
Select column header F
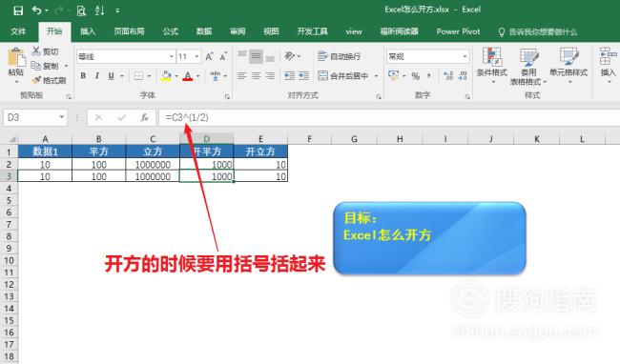(309, 138)
